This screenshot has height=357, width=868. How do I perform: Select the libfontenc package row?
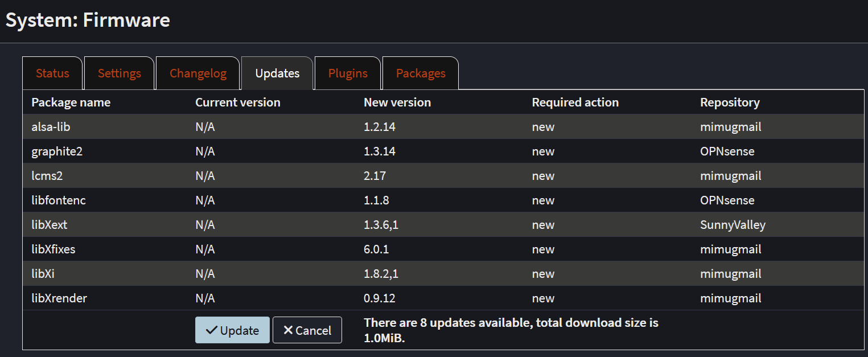tap(59, 200)
